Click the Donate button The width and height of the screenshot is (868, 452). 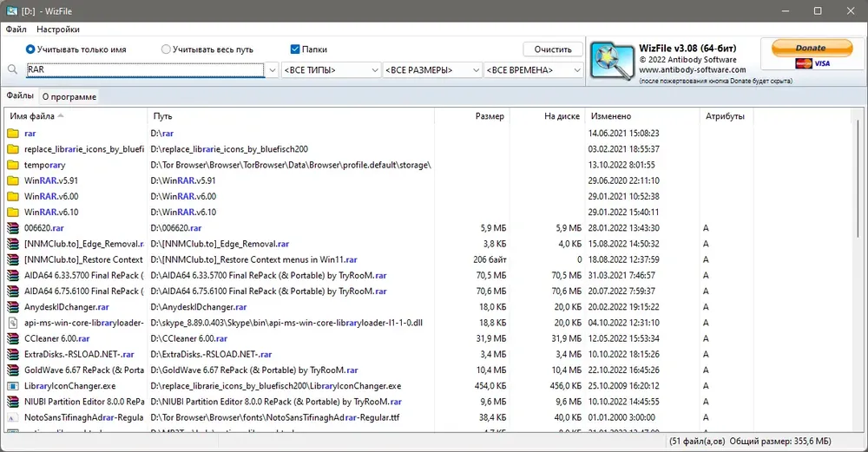pos(812,48)
